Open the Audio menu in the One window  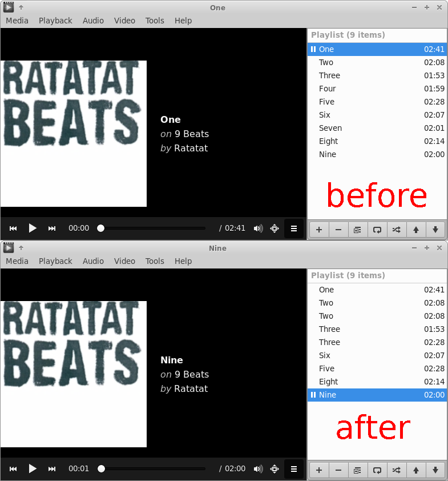(x=93, y=21)
